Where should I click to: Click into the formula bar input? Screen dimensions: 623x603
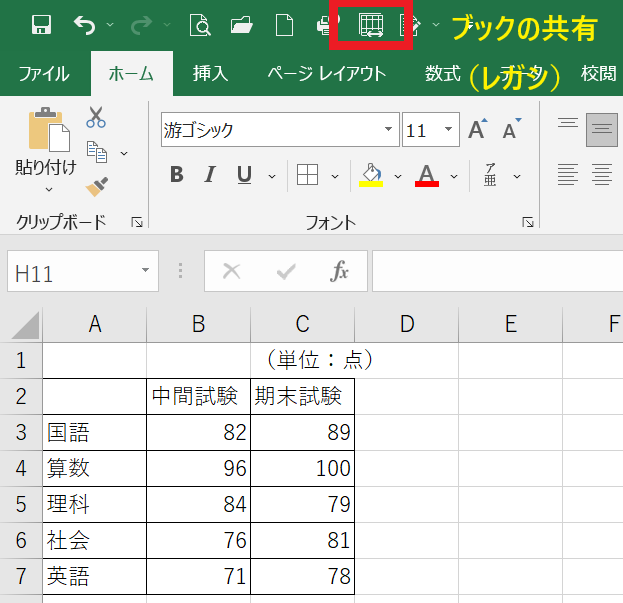[497, 271]
